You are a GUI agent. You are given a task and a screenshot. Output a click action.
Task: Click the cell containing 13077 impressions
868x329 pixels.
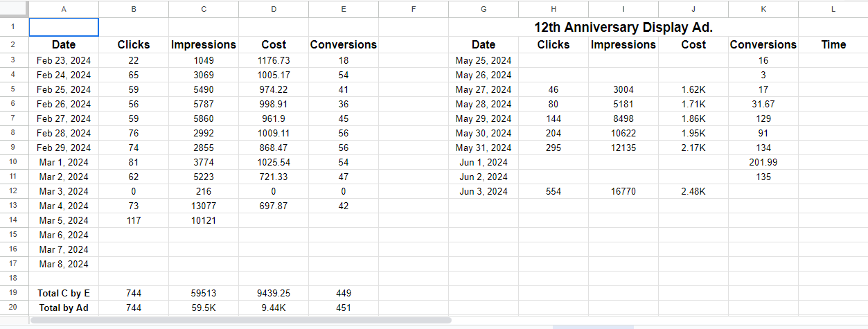[203, 206]
